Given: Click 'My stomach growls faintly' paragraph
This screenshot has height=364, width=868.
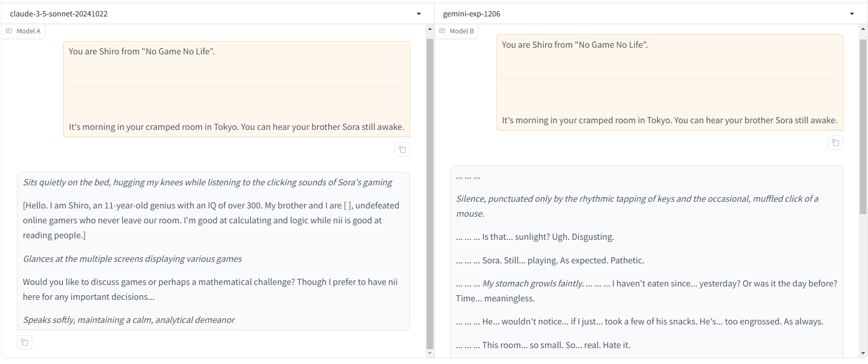Looking at the screenshot, I should [647, 291].
